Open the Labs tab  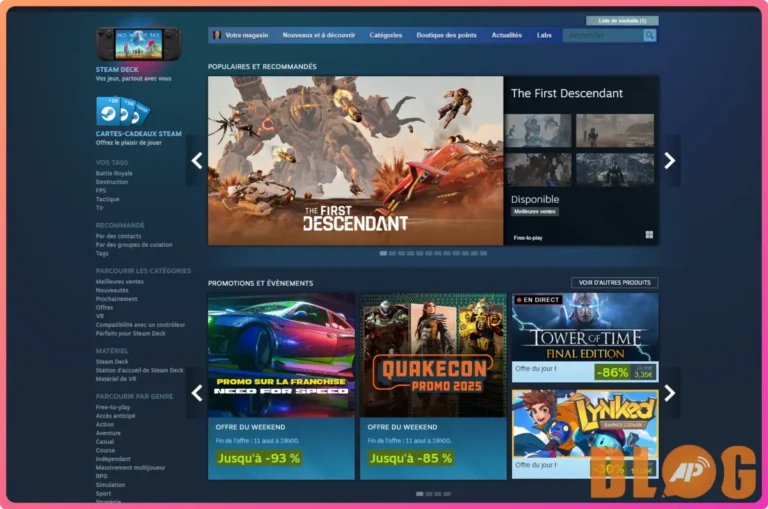tap(544, 35)
